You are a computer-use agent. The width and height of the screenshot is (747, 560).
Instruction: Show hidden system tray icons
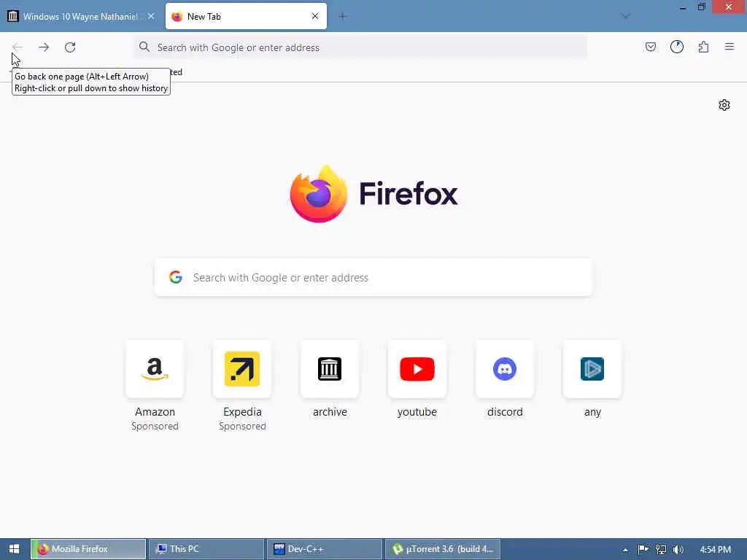625,550
